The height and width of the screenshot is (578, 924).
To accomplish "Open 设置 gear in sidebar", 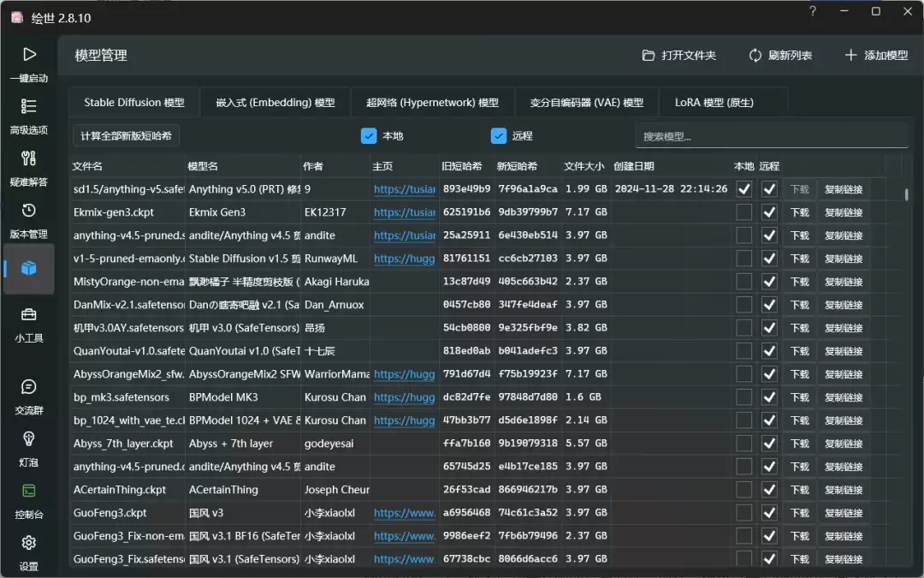I will [29, 544].
